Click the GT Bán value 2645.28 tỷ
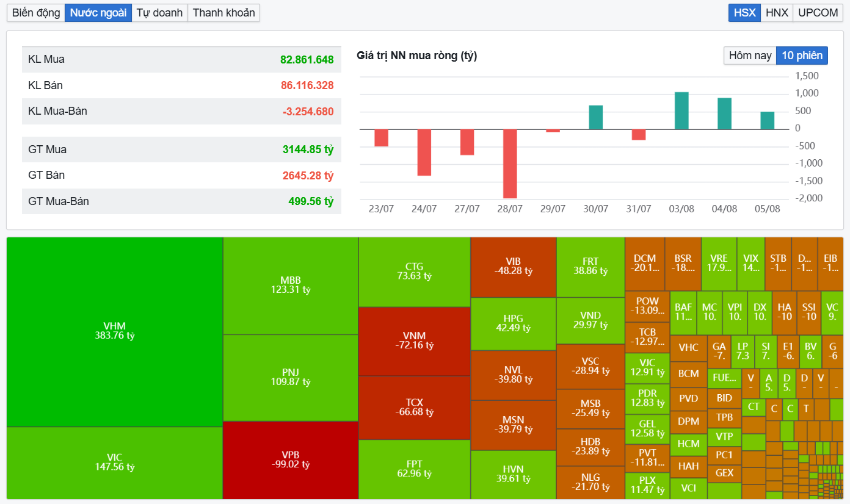 [308, 176]
